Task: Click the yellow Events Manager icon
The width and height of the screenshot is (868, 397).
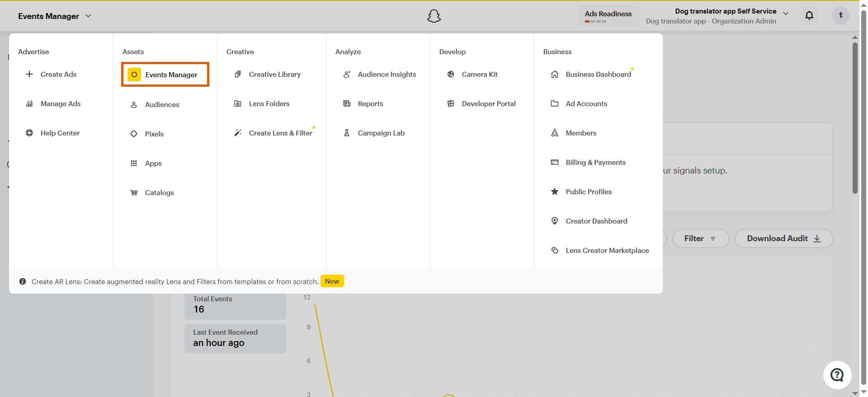Action: (x=134, y=75)
